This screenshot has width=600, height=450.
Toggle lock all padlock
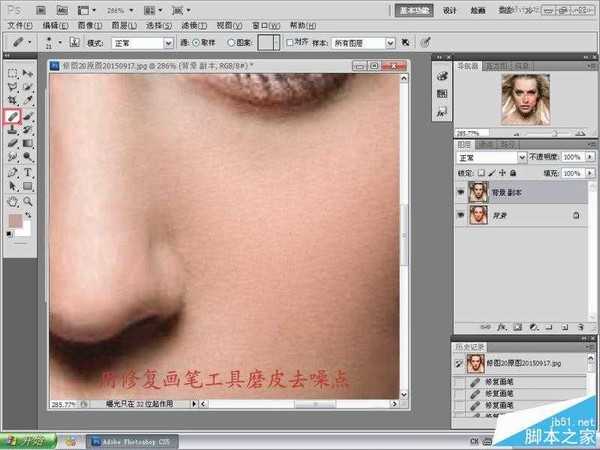513,173
